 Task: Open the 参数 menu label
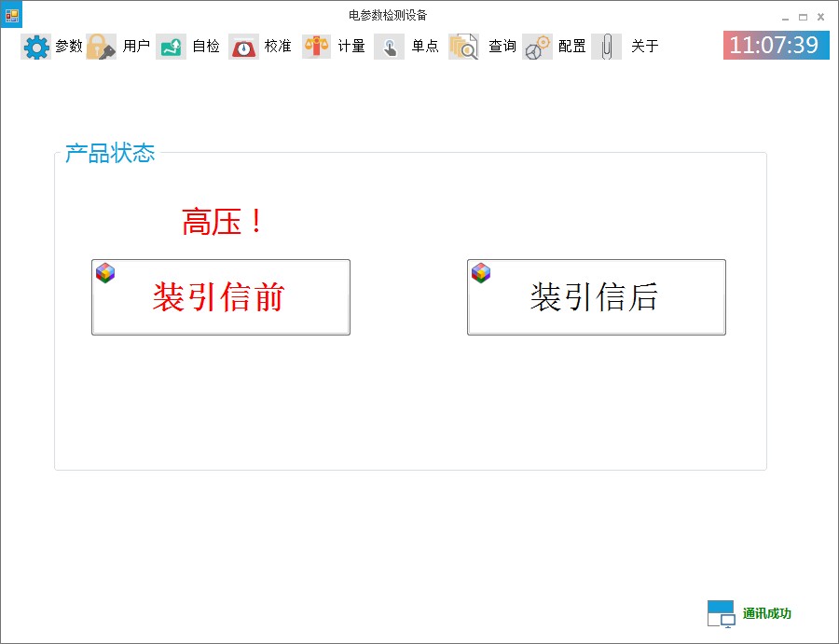[69, 46]
